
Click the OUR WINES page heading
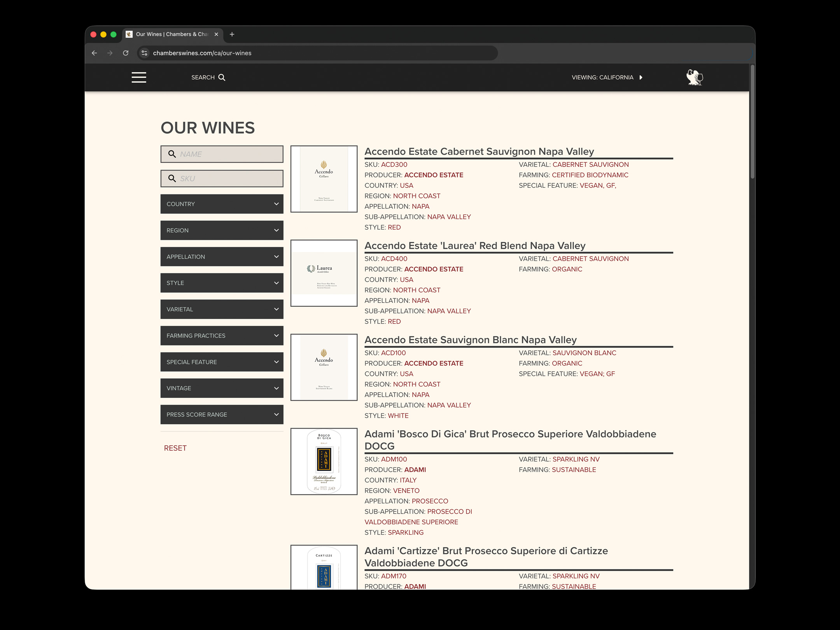point(208,128)
